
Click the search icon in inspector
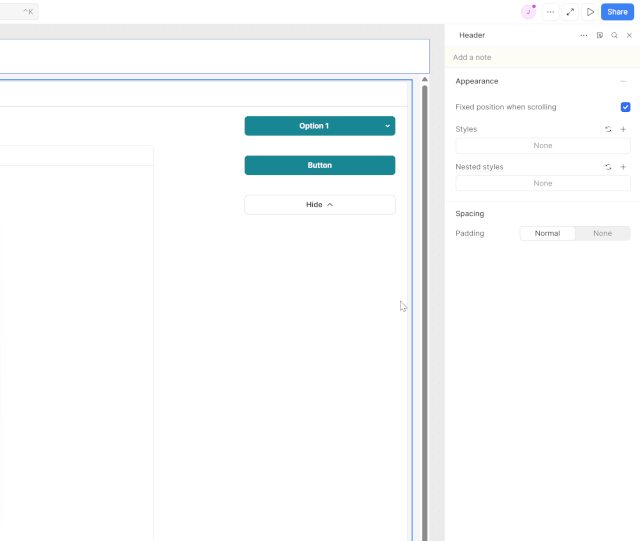pos(614,36)
